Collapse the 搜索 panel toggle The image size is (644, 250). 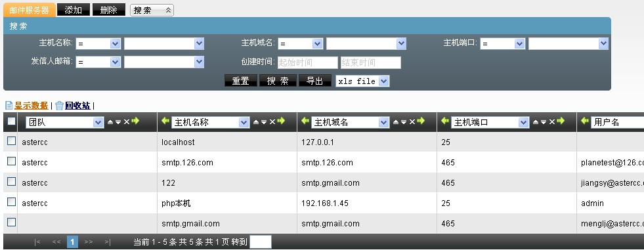click(152, 10)
